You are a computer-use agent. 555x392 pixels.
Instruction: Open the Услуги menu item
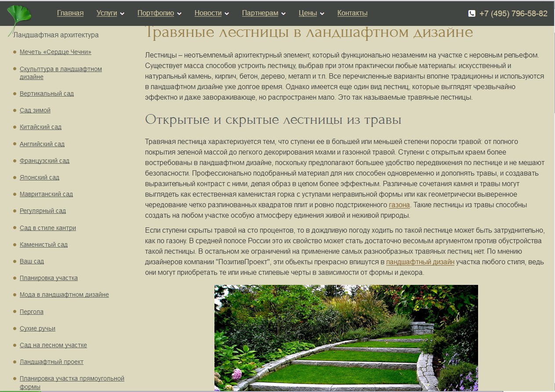pyautogui.click(x=107, y=13)
